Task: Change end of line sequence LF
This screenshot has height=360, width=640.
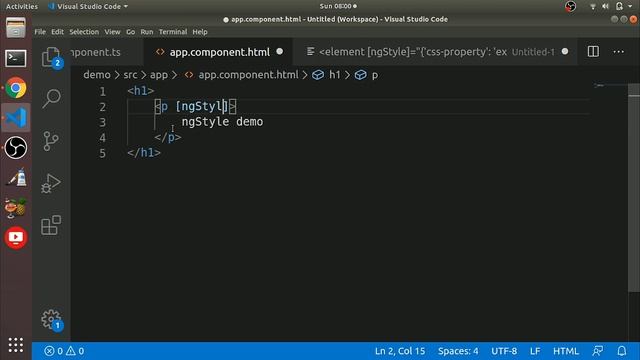Action: point(535,351)
